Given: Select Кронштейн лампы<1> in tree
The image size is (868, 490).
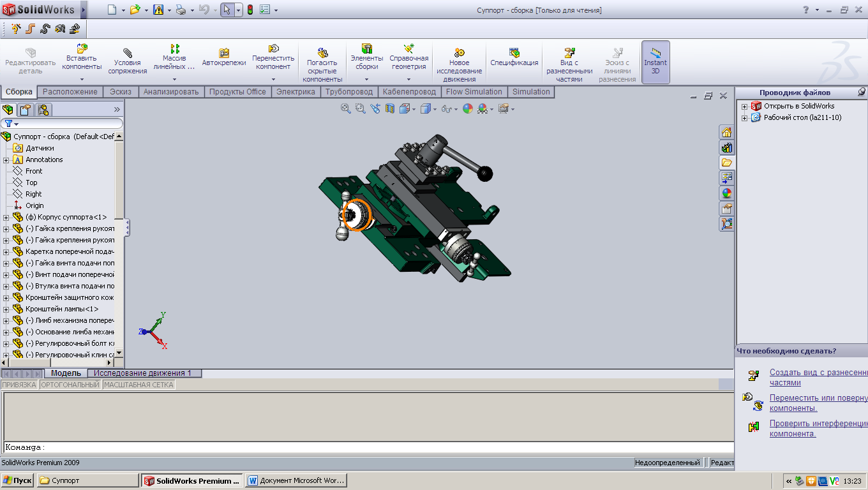Looking at the screenshot, I should pyautogui.click(x=62, y=309).
